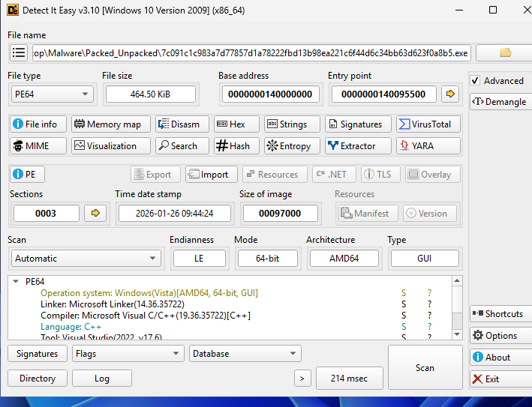
Task: Click the File name path field
Action: [x=251, y=52]
